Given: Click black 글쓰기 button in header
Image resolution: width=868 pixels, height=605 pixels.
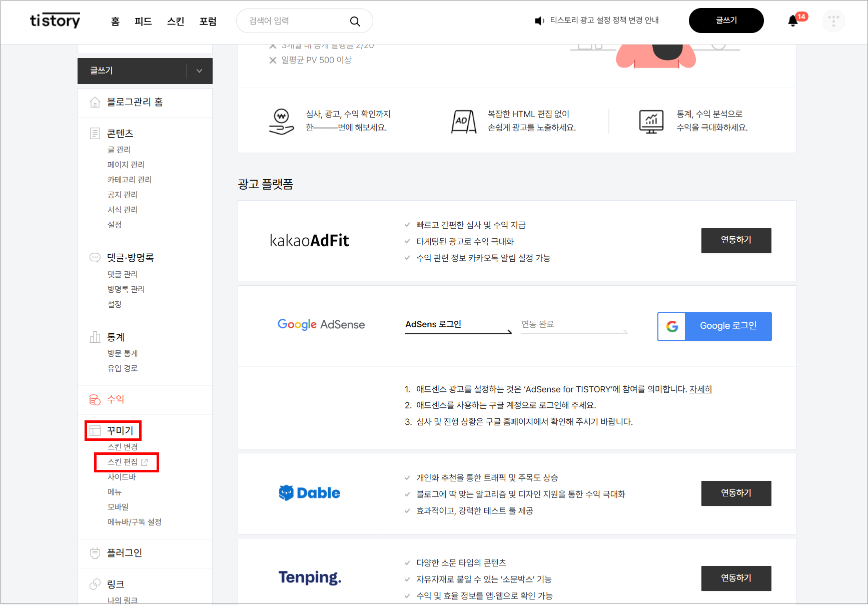Looking at the screenshot, I should tap(726, 21).
